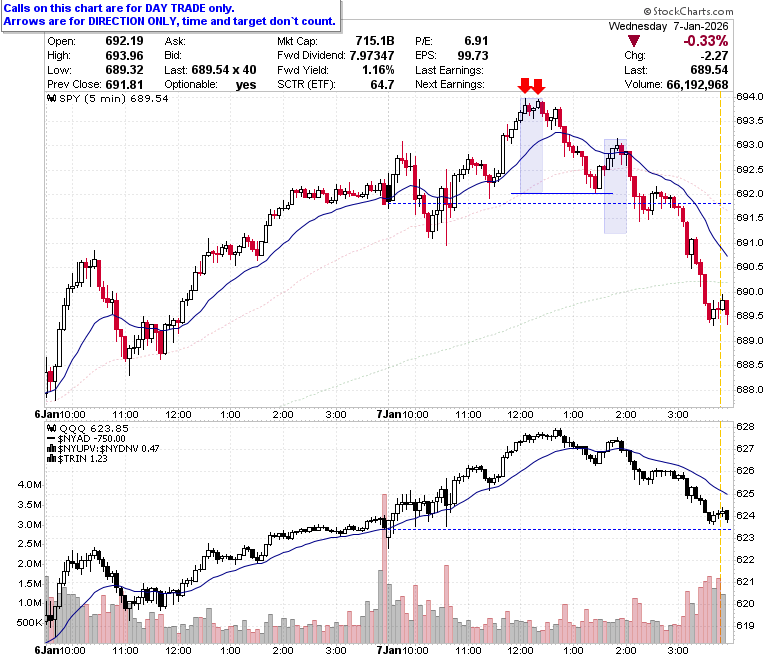Click the first red down arrow
This screenshot has width=780, height=659.
524,86
